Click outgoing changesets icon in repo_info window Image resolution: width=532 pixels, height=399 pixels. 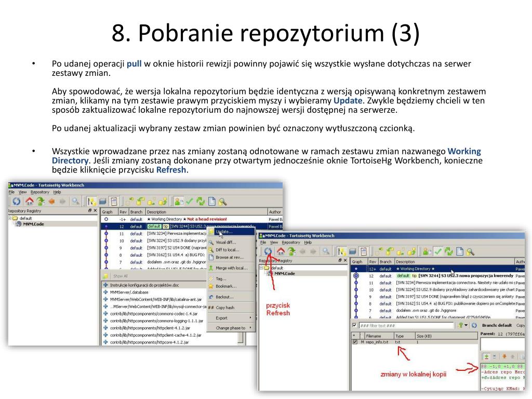(x=400, y=252)
